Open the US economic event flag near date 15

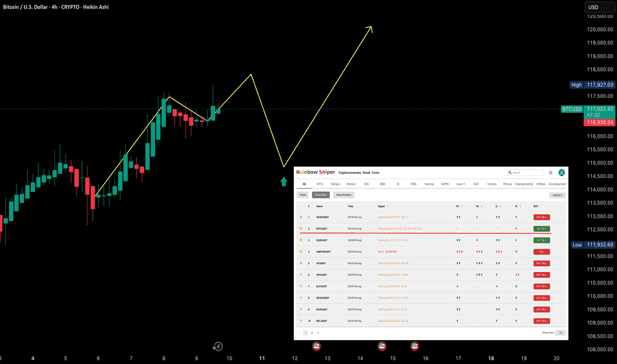(x=382, y=346)
